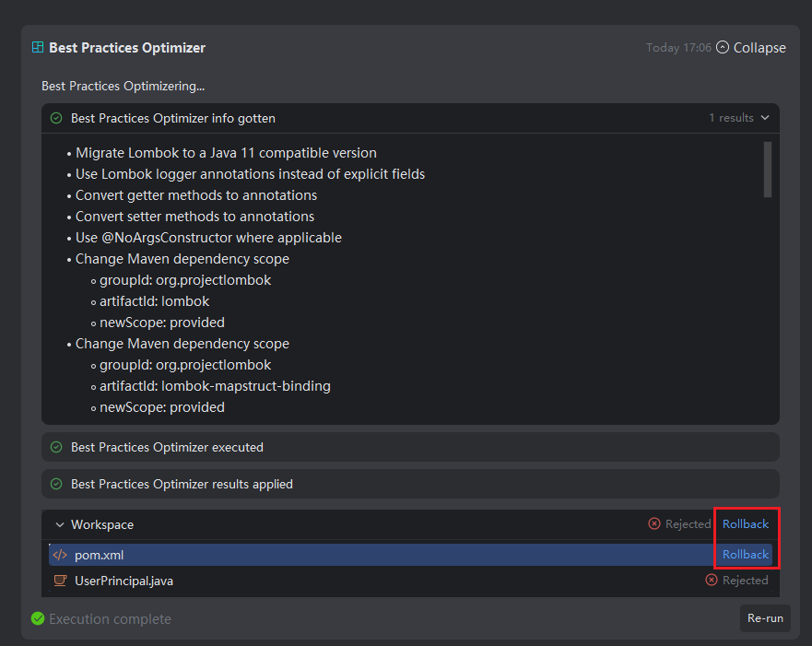The height and width of the screenshot is (646, 812).
Task: Click the pom.xml code file icon
Action: click(60, 555)
